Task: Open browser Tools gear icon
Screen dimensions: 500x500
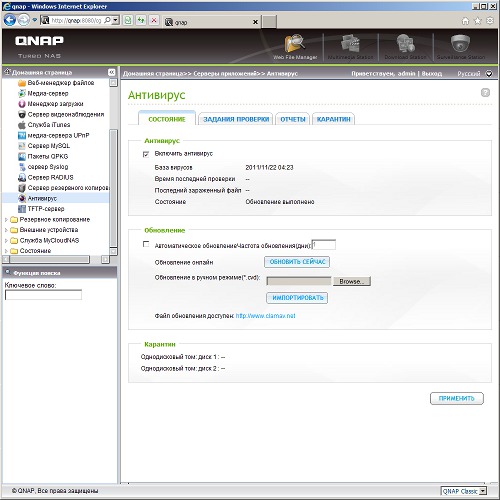Action: [x=490, y=21]
